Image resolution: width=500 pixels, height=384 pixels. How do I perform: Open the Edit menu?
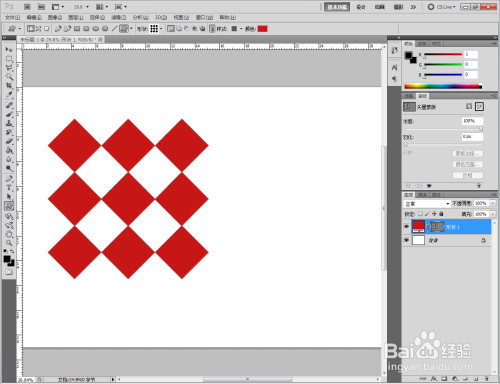(34, 17)
